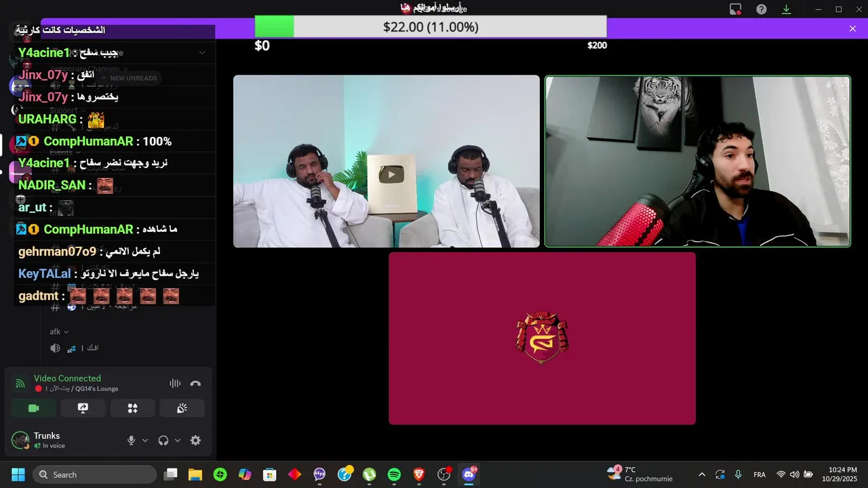Open Microsoft Store from the taskbar
The width and height of the screenshot is (868, 488).
[x=270, y=474]
